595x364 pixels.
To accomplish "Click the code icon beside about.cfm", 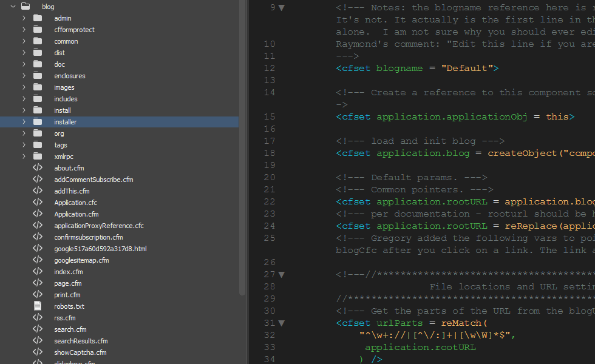I will pyautogui.click(x=38, y=167).
